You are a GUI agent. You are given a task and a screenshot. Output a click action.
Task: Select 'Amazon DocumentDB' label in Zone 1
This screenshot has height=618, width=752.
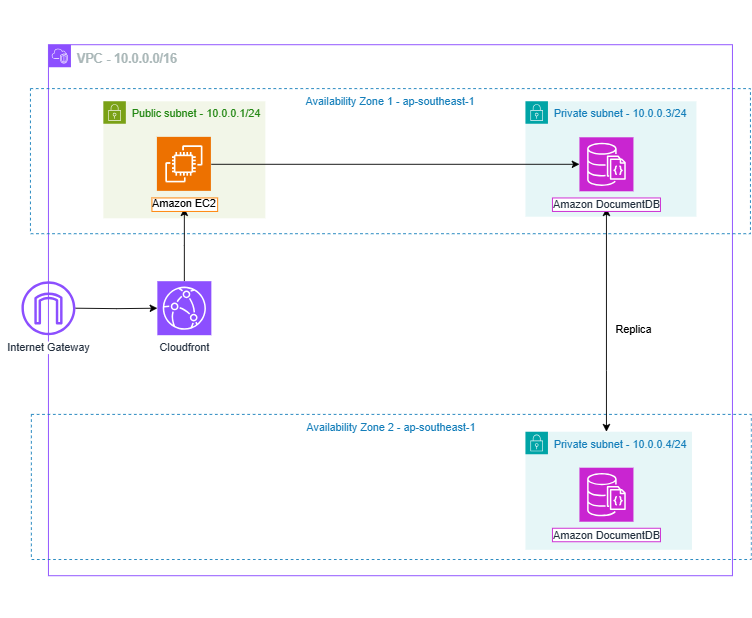(x=606, y=204)
